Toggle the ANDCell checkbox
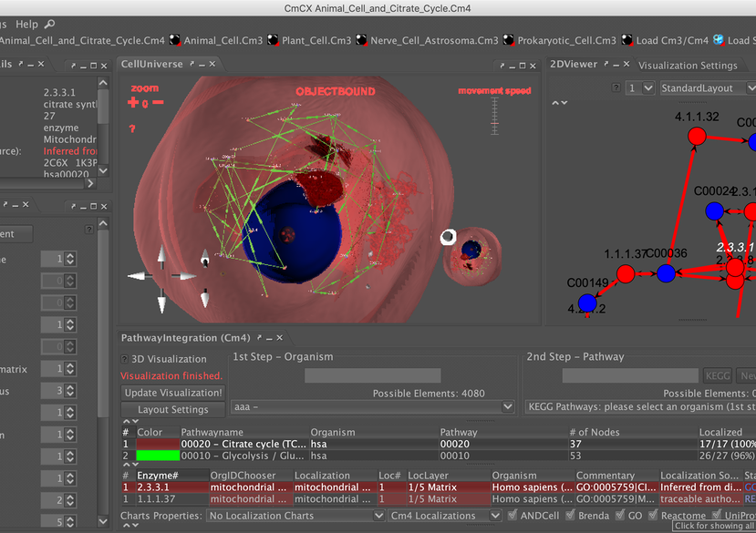 (x=511, y=516)
